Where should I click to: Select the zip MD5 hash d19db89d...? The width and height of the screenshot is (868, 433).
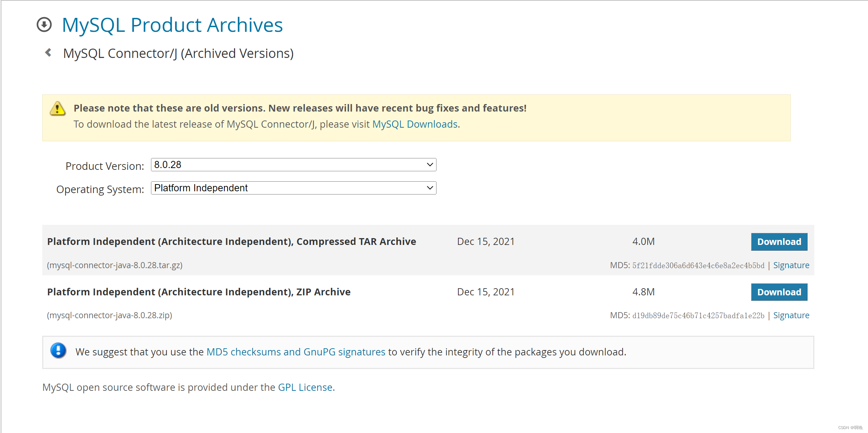point(698,316)
